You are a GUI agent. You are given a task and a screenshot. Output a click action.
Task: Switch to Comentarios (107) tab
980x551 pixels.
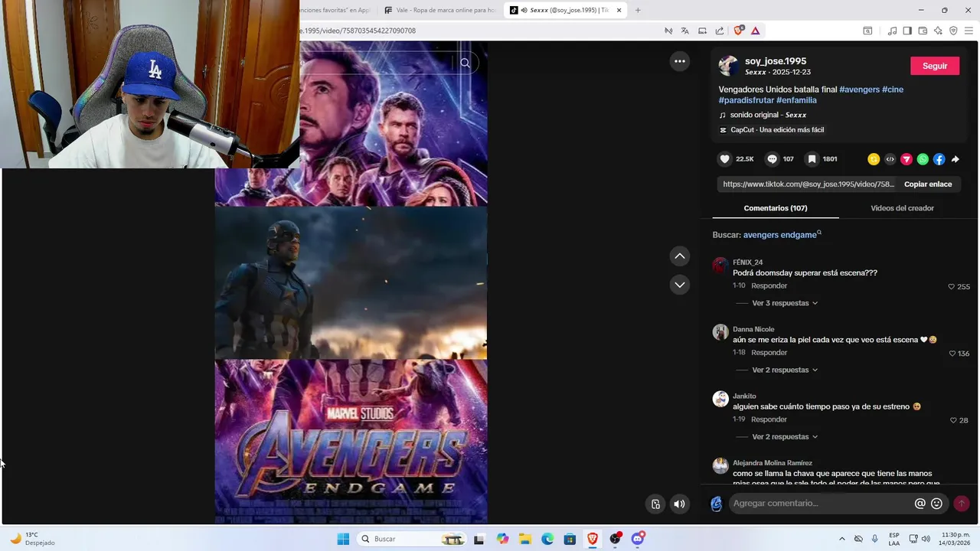pyautogui.click(x=776, y=208)
